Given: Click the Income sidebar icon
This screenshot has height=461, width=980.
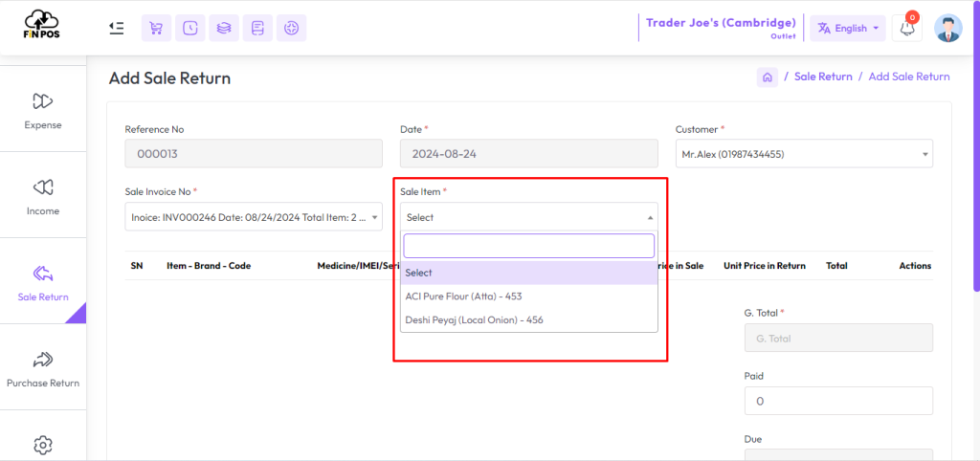Looking at the screenshot, I should click(x=42, y=187).
